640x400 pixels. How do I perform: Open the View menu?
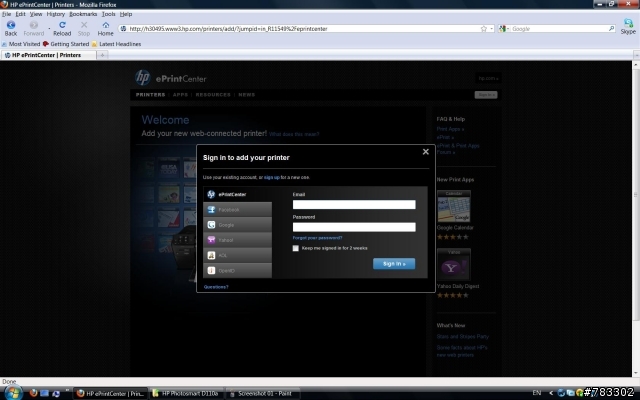pyautogui.click(x=36, y=14)
